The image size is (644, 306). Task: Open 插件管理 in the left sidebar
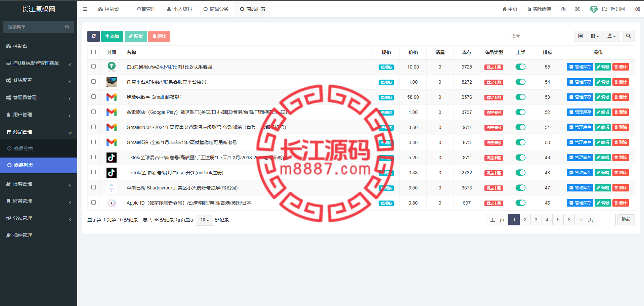pyautogui.click(x=39, y=235)
